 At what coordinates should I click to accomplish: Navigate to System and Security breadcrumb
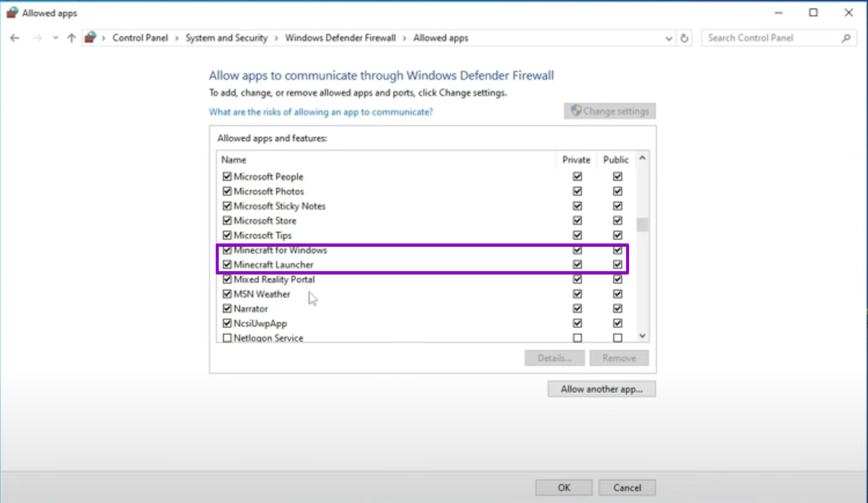click(x=226, y=38)
